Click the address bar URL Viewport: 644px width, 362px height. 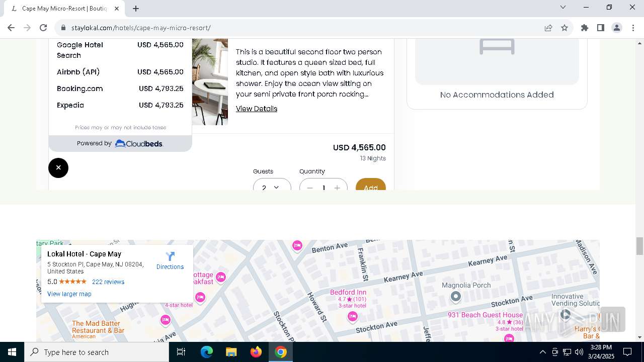pyautogui.click(x=141, y=28)
